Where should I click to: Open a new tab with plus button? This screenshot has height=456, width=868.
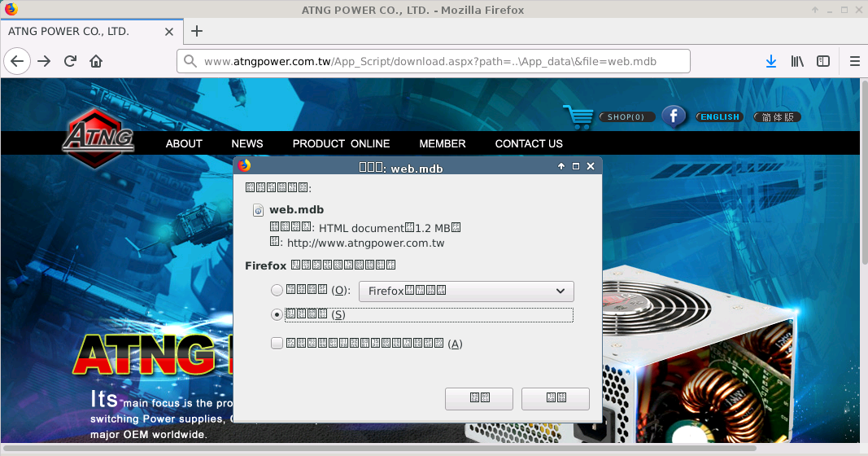(197, 31)
